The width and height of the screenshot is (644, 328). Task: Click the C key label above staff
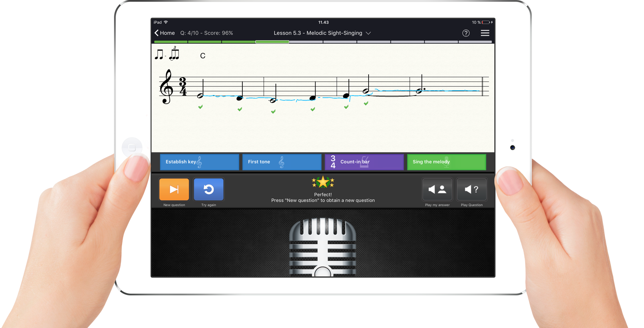(203, 56)
